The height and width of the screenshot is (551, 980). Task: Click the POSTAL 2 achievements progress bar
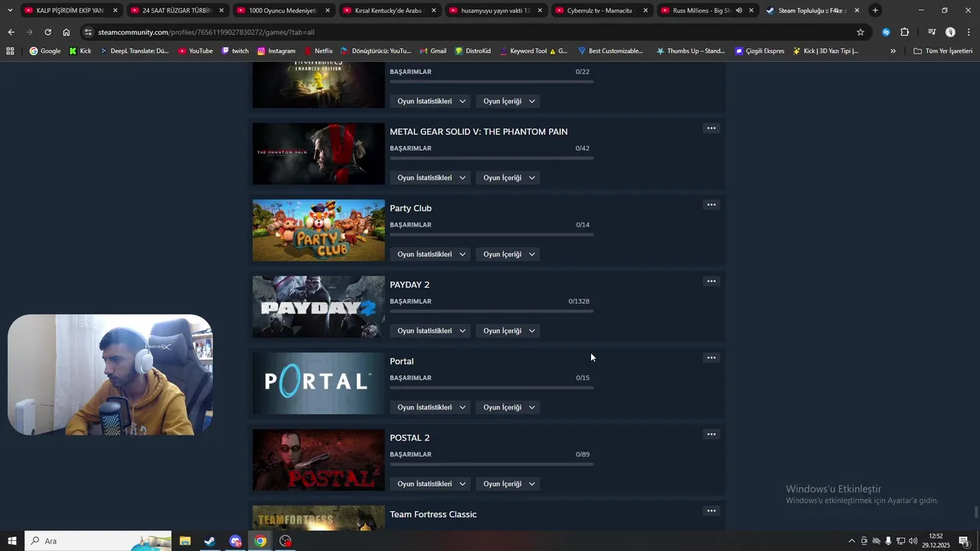coord(492,465)
